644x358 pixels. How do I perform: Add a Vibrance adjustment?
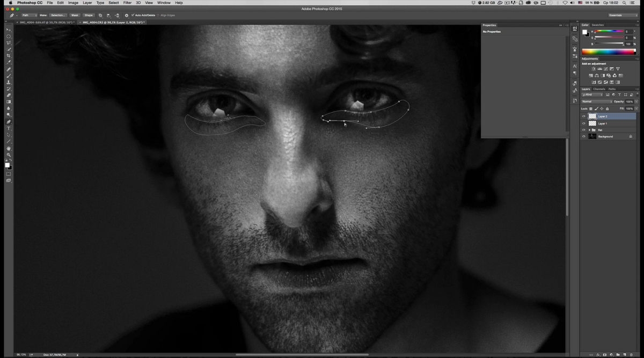coord(618,69)
